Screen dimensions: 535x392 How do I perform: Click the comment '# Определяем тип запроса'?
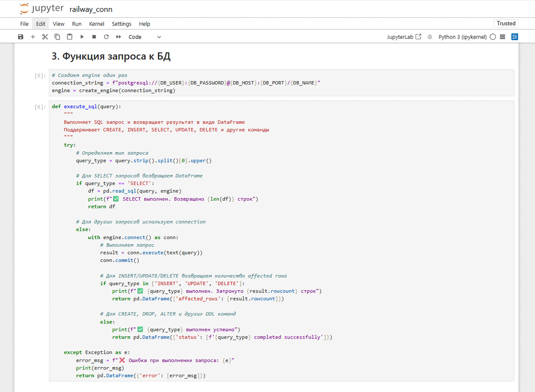pos(112,153)
